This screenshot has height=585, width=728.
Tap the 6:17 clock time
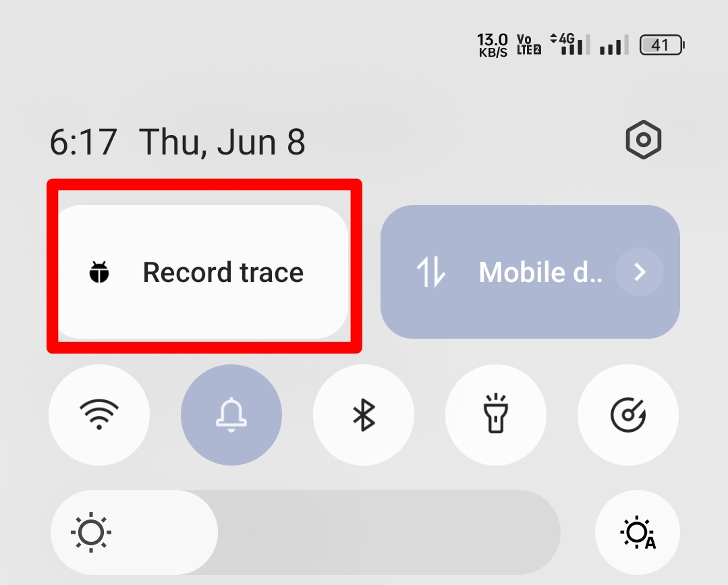point(83,142)
